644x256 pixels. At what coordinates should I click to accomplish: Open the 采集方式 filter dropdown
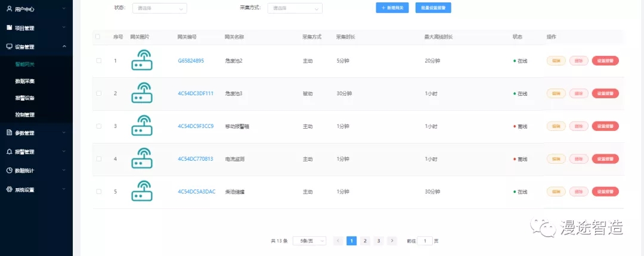(x=295, y=8)
